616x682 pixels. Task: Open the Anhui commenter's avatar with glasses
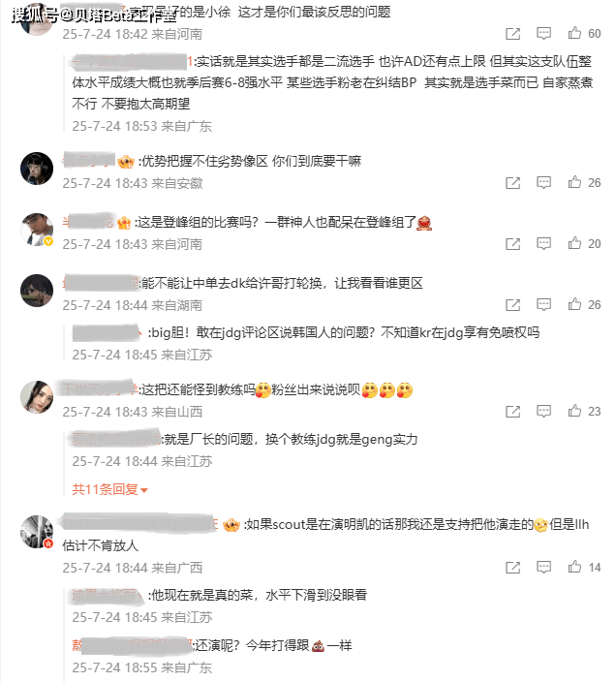click(37, 169)
